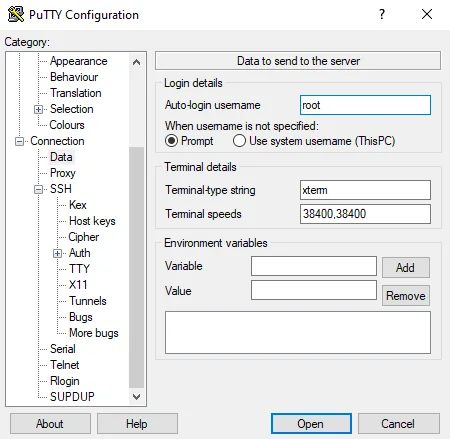The width and height of the screenshot is (450, 439).
Task: Select the SSH category label
Action: [x=61, y=189]
